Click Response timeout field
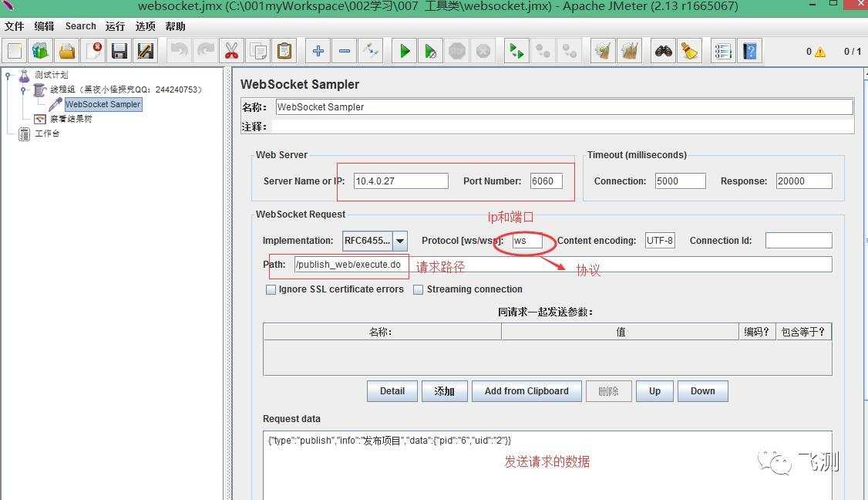Viewport: 868px width, 500px height. coord(804,181)
